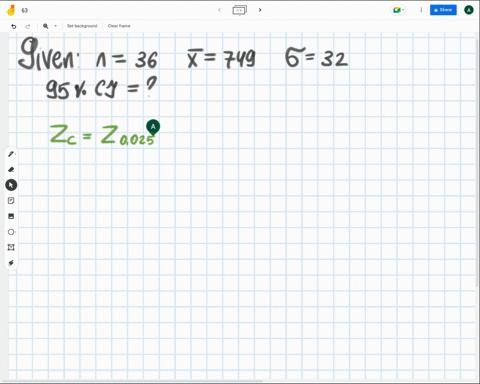Click Set background button
The image size is (480, 384).
pyautogui.click(x=82, y=26)
